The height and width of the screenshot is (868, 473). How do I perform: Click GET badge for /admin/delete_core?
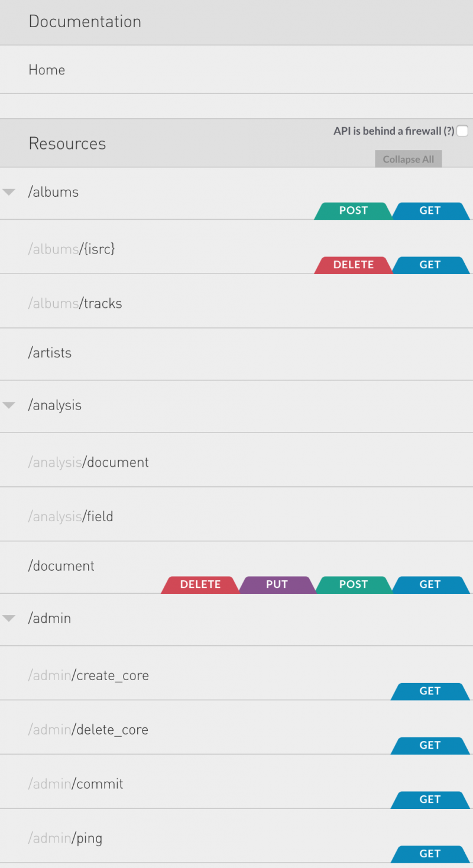point(430,746)
